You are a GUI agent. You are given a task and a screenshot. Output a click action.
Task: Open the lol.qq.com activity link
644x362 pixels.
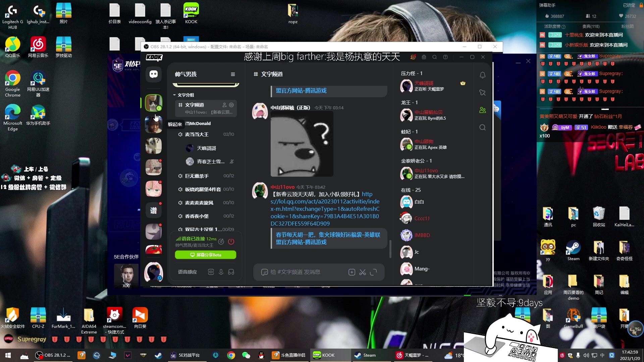pos(325,209)
